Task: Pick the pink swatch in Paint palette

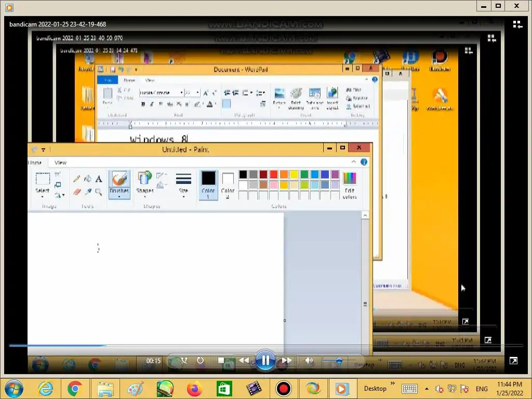Action: coord(273,185)
